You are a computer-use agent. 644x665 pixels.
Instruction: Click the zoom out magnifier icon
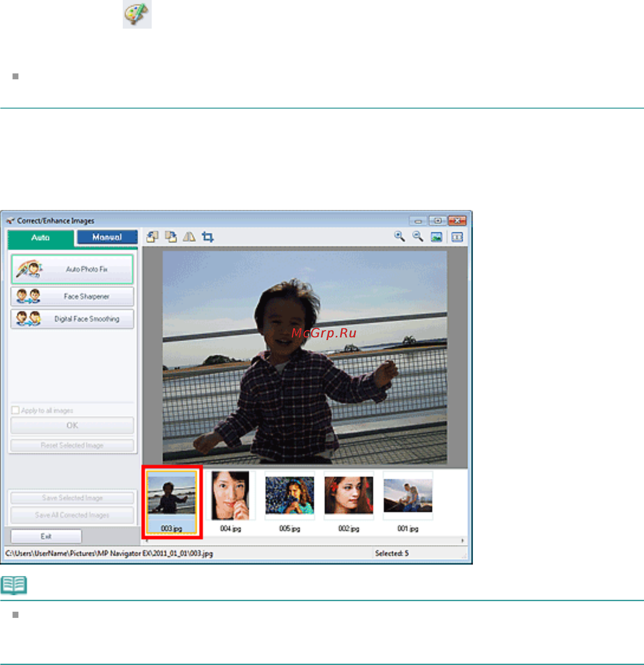418,236
